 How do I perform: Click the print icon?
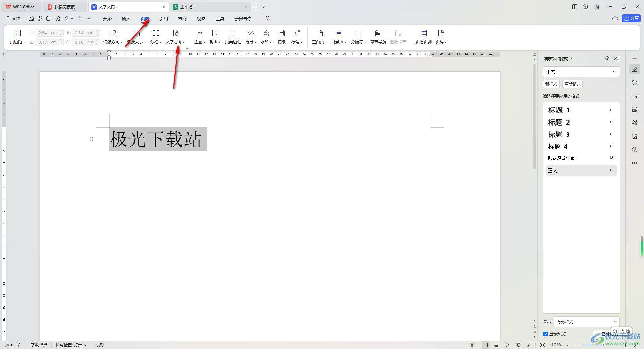pos(49,19)
